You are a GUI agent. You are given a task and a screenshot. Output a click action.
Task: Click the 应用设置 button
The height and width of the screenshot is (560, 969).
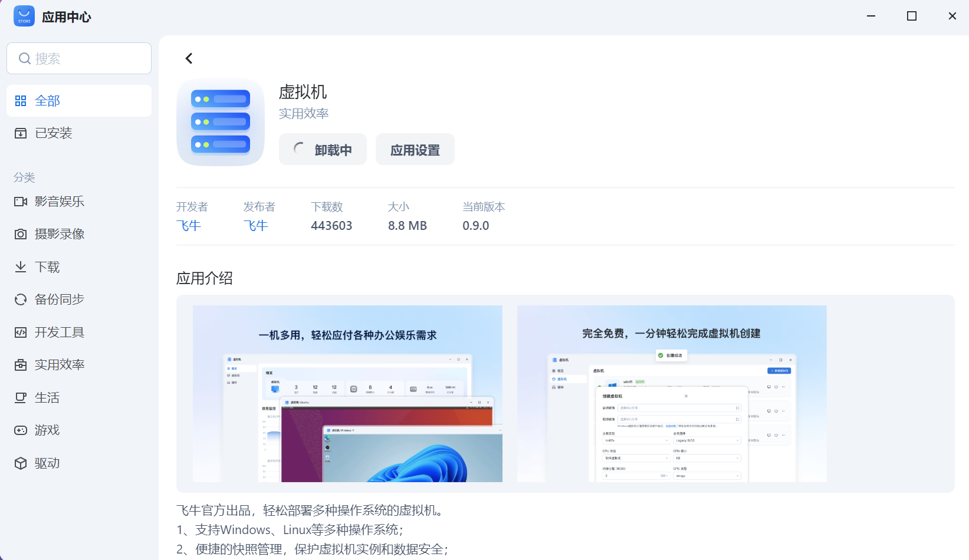click(x=415, y=150)
